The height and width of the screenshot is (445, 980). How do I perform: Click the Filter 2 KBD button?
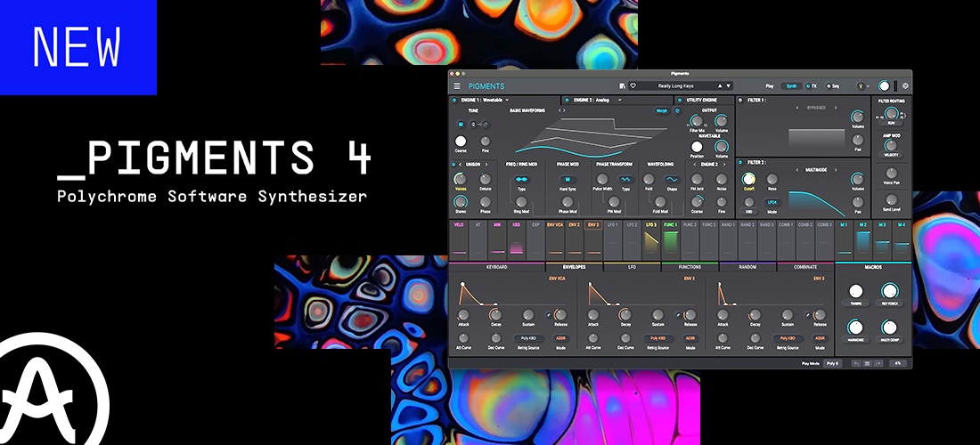748,212
